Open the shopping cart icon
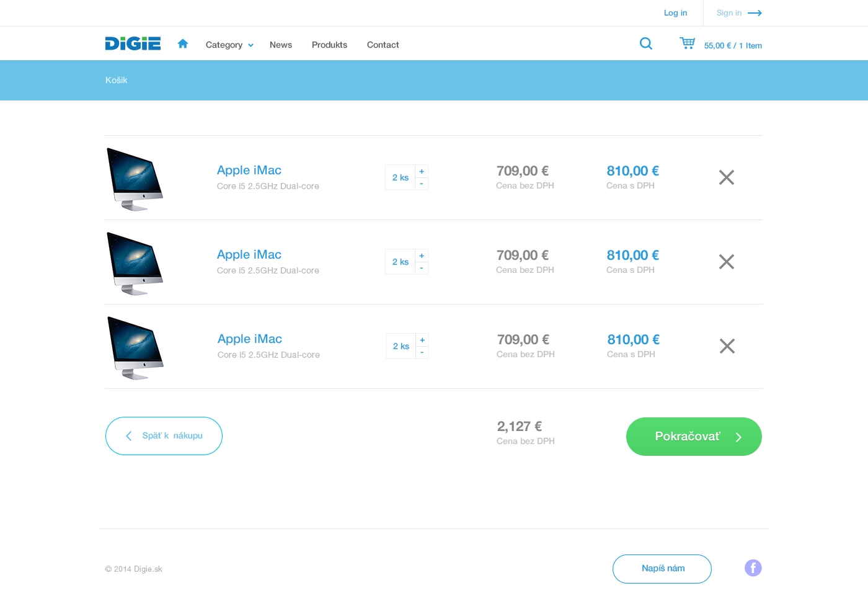 point(687,43)
